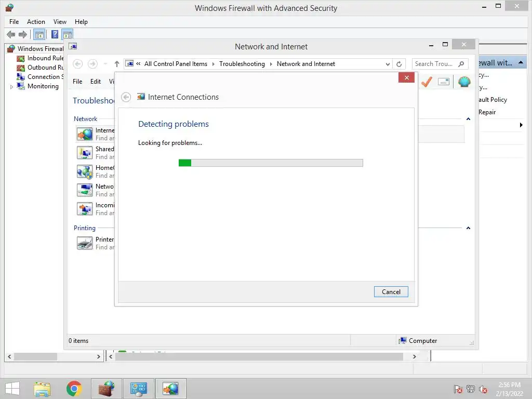The image size is (532, 399).
Task: Open File Explorer from taskbar
Action: (x=42, y=389)
